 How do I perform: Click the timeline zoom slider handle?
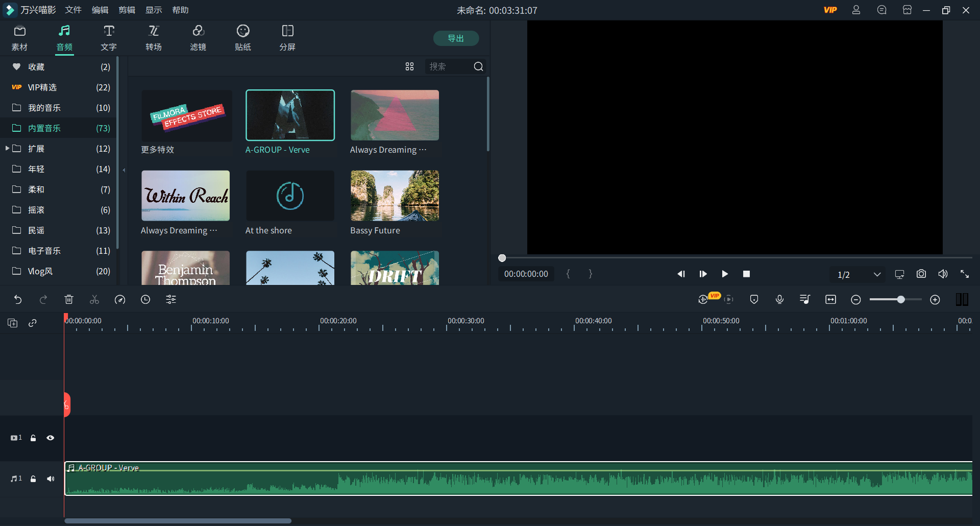(901, 300)
